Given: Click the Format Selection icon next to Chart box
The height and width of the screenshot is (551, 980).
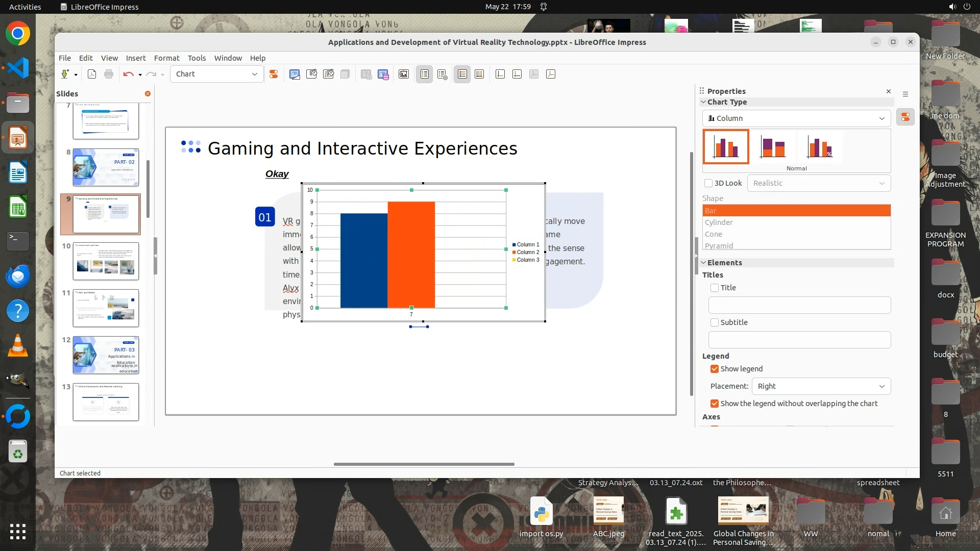Looking at the screenshot, I should 274,74.
